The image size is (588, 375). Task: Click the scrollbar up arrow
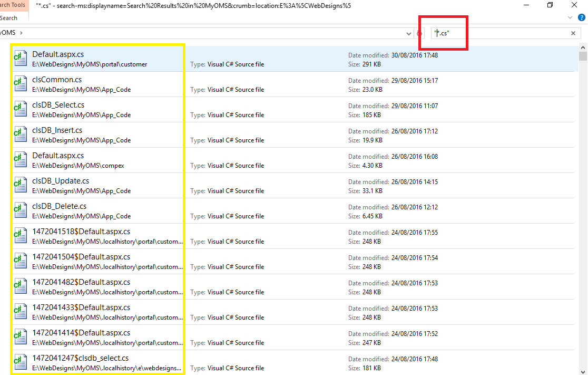click(x=582, y=46)
